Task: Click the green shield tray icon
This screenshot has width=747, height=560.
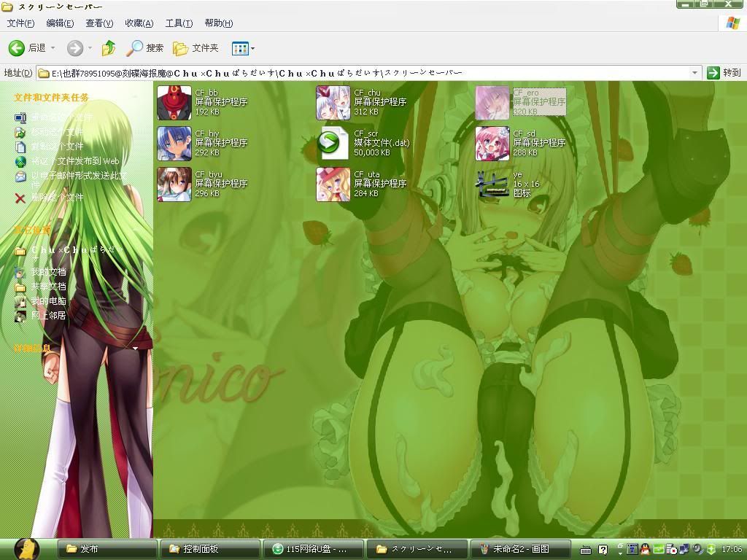Action: coord(711,549)
